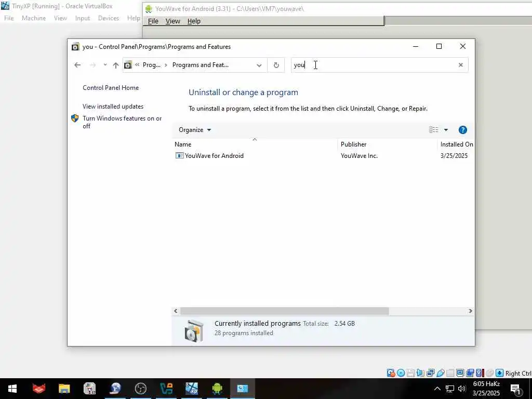Screen dimensions: 532x399
Task: Click the VirtualBox network status icon
Action: pyautogui.click(x=430, y=373)
